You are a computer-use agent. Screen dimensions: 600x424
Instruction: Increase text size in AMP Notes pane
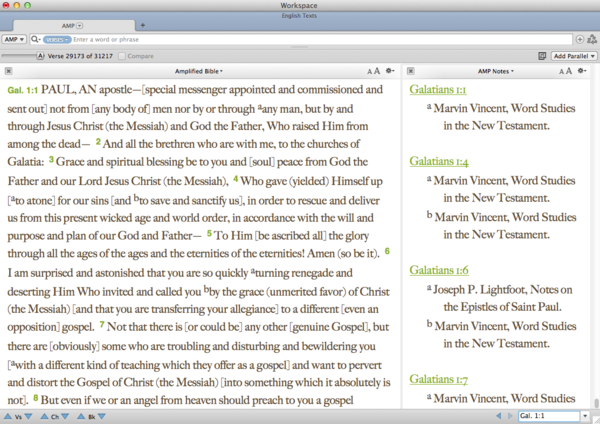point(569,71)
